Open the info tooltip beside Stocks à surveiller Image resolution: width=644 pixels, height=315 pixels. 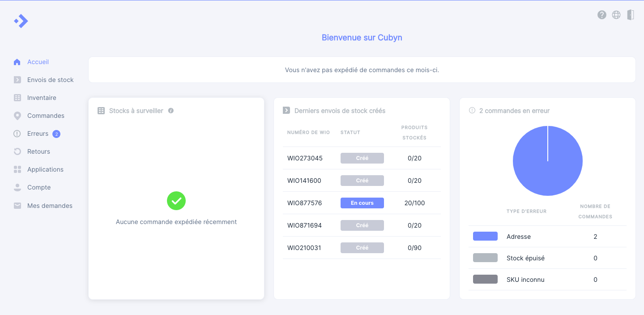coord(171,110)
